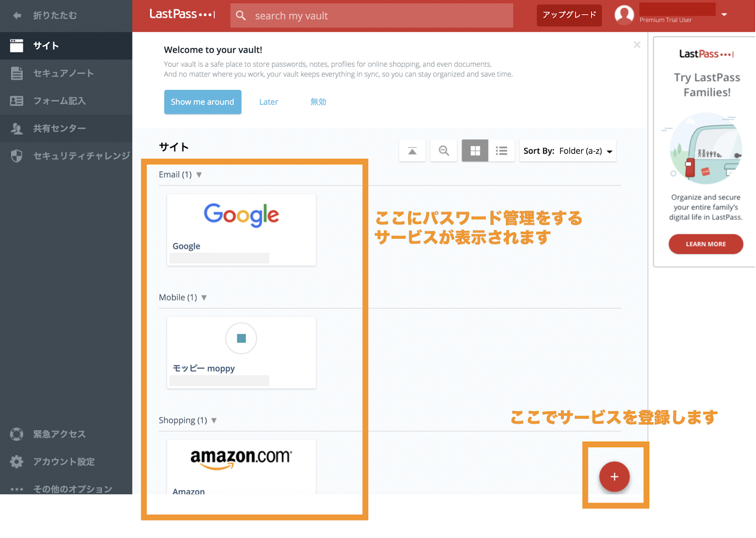The width and height of the screenshot is (756, 538).
Task: Open その他のオプション in sidebar
Action: [x=66, y=489]
